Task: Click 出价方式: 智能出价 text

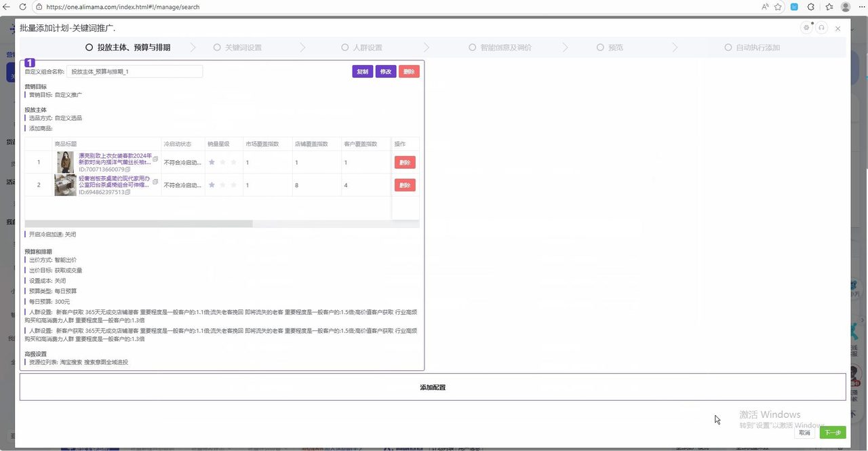Action: pos(53,260)
